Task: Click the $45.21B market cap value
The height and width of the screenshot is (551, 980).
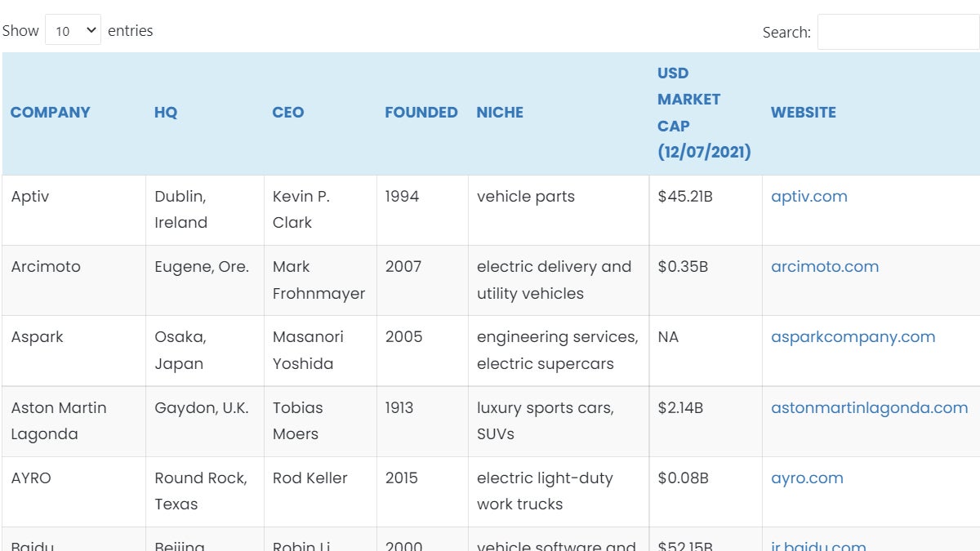Action: pos(685,197)
